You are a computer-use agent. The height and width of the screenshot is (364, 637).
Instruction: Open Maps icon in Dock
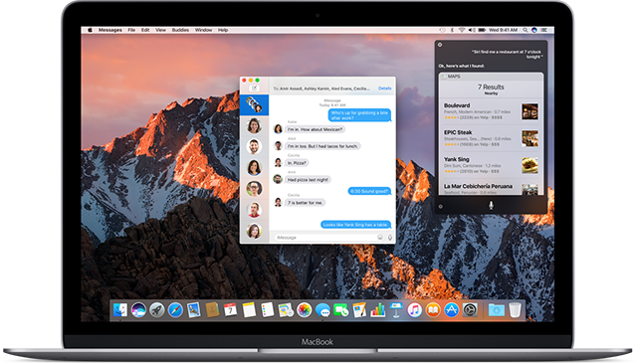[286, 310]
